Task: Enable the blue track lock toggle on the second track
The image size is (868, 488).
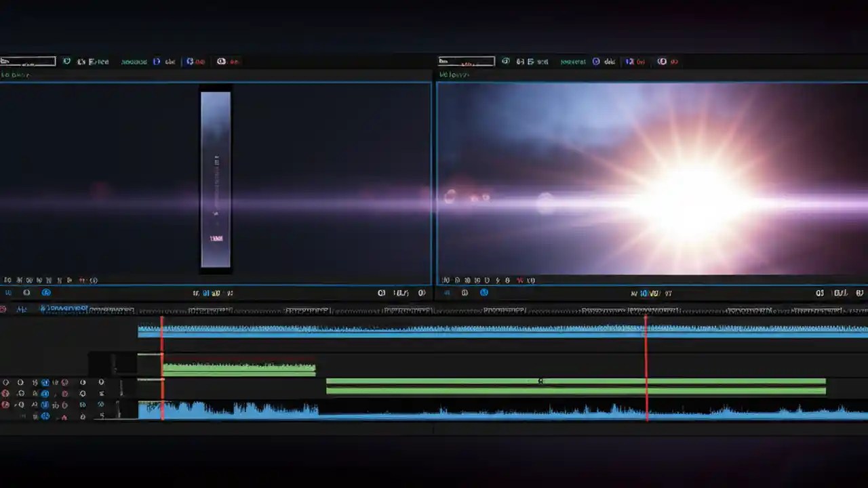Action: click(x=45, y=392)
